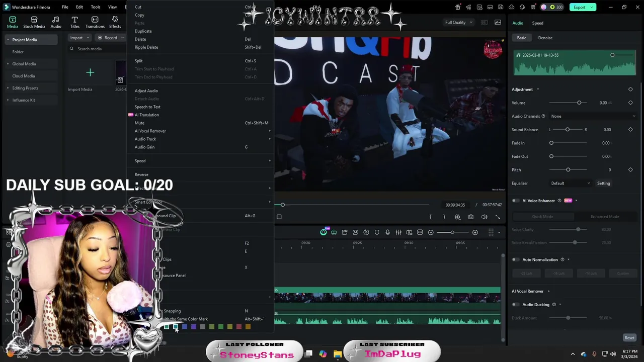Click the Import Media plus icon

tap(90, 73)
